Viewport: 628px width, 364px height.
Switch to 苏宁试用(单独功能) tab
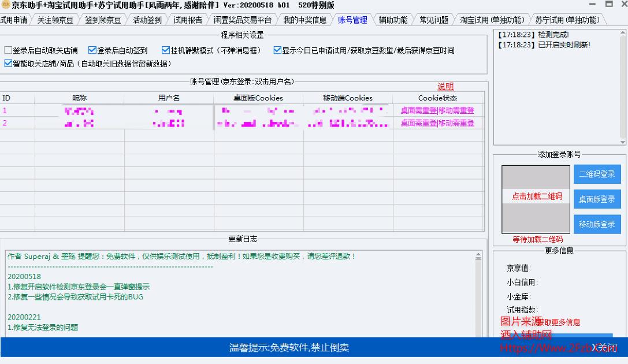click(x=567, y=20)
